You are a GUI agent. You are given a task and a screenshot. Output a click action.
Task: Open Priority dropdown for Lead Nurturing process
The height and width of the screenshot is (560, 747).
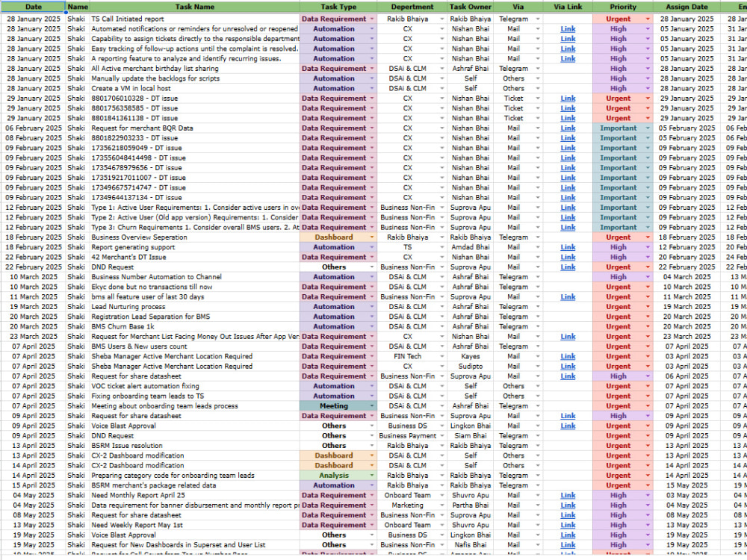[648, 307]
